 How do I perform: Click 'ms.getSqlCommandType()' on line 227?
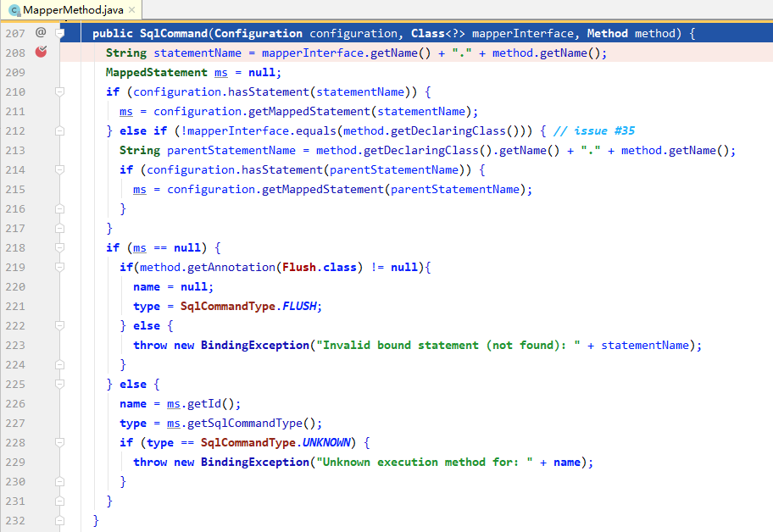(241, 423)
